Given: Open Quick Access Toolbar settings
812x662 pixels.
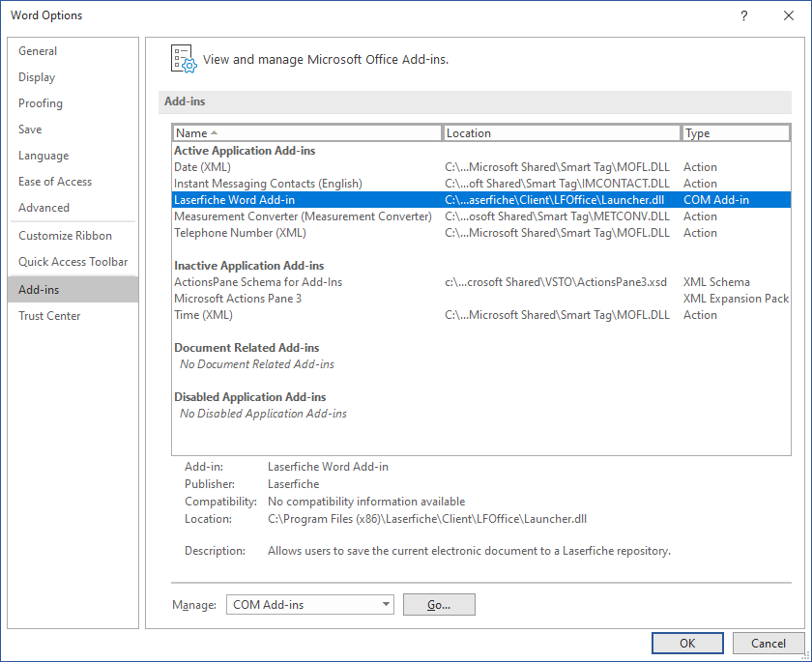Looking at the screenshot, I should pyautogui.click(x=73, y=261).
